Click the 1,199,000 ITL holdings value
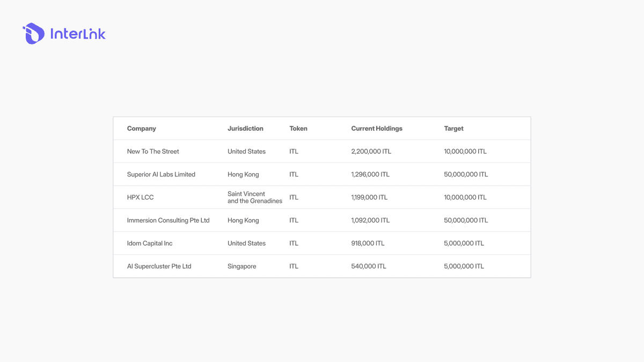This screenshot has width=644, height=362. [369, 197]
